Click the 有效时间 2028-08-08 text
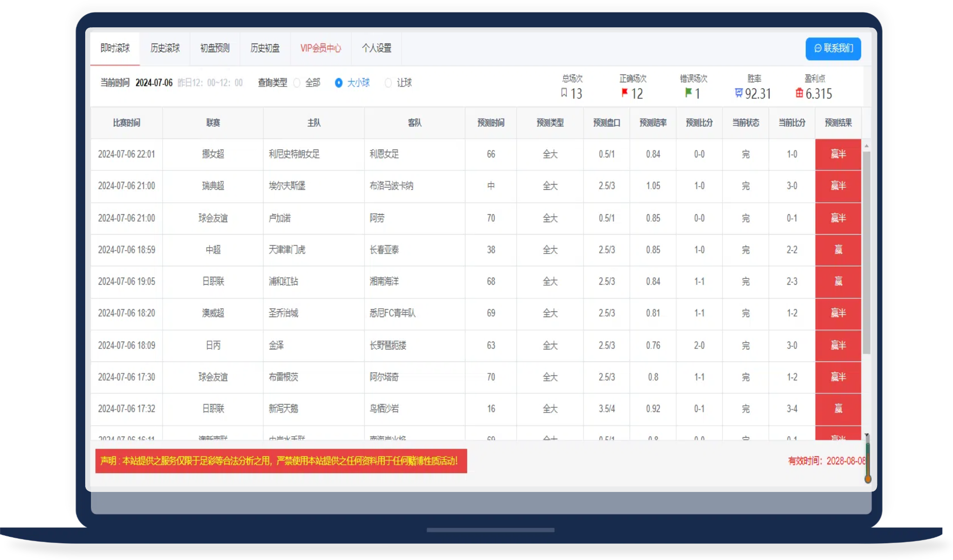The height and width of the screenshot is (560, 953). coord(827,461)
